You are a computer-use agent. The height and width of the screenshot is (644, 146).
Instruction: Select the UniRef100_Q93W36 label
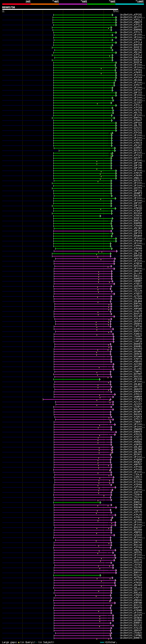click(131, 618)
